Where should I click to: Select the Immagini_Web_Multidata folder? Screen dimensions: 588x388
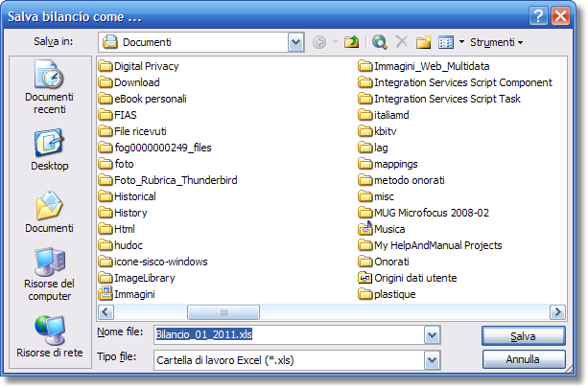coord(424,66)
